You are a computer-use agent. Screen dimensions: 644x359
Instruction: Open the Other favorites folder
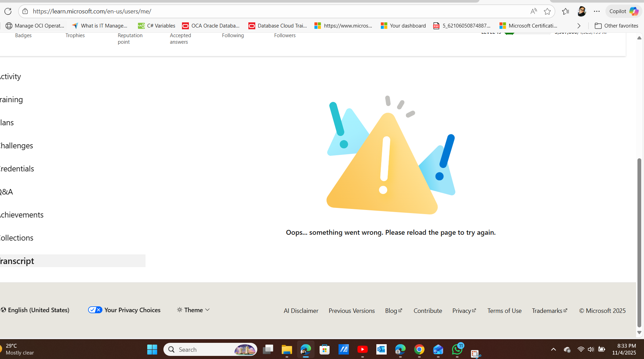click(616, 26)
